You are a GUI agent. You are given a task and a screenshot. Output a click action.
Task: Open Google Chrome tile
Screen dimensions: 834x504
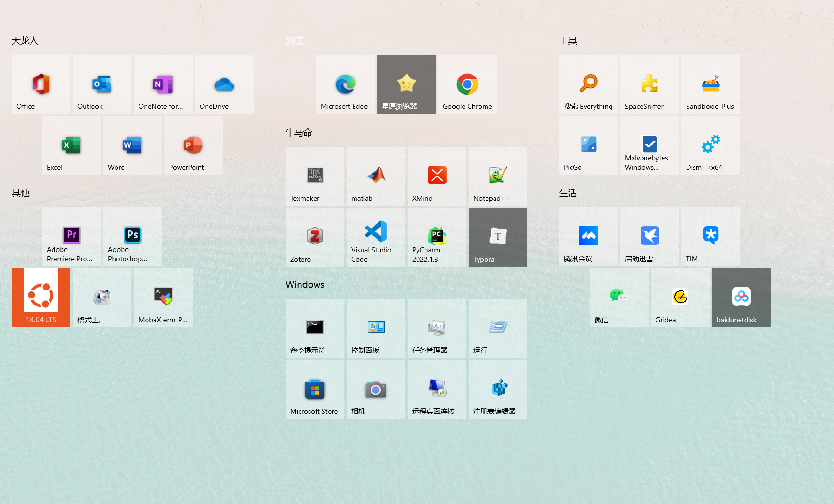pos(467,84)
